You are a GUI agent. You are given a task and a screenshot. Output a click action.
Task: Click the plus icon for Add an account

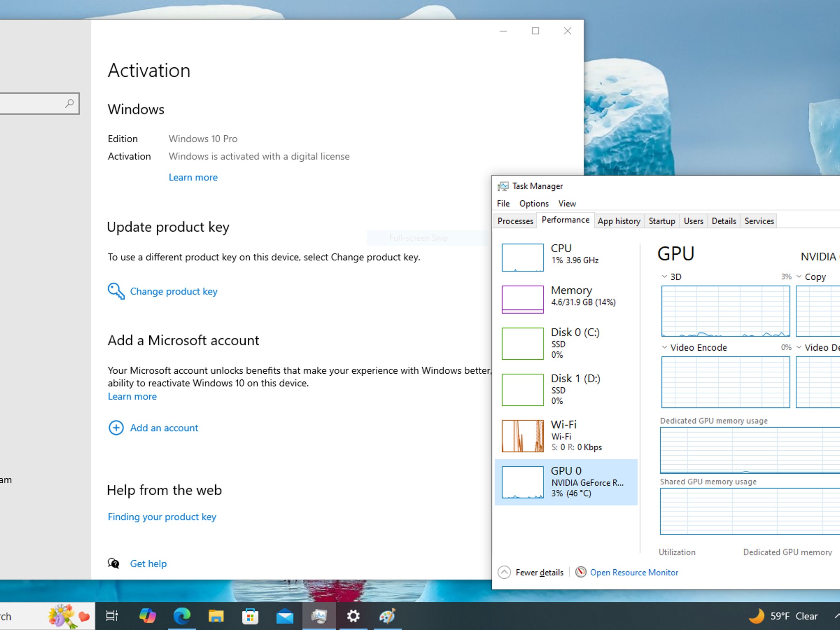click(116, 428)
